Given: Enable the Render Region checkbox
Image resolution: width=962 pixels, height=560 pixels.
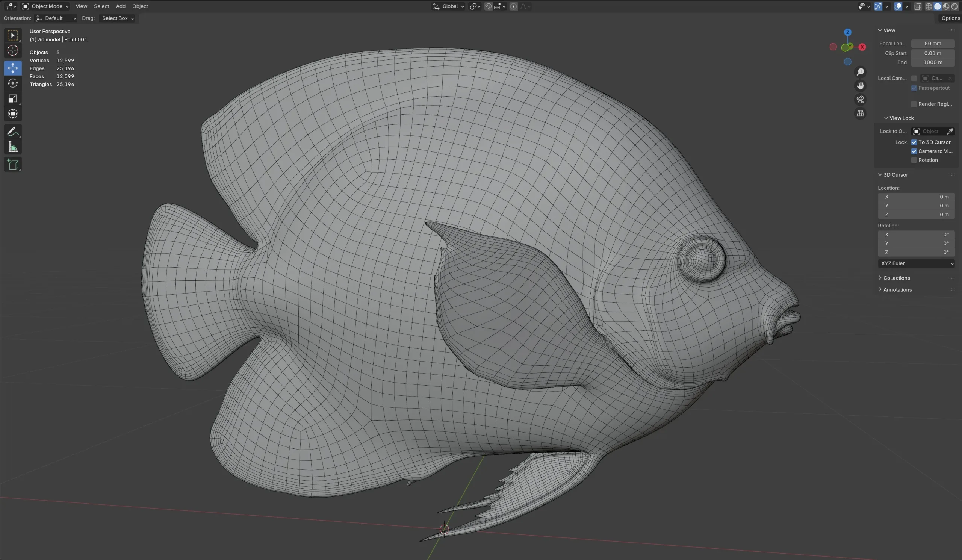Looking at the screenshot, I should 914,104.
